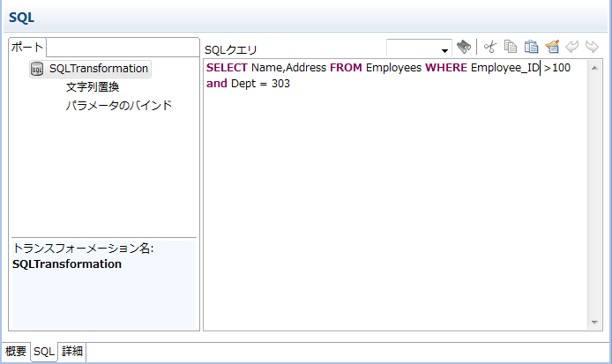612x364 pixels.
Task: Click the undo arrow icon
Action: [x=572, y=47]
